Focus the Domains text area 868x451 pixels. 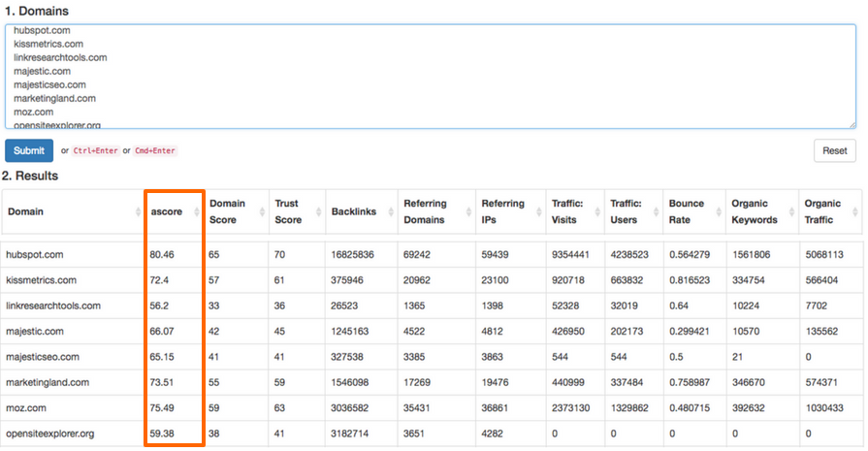431,77
